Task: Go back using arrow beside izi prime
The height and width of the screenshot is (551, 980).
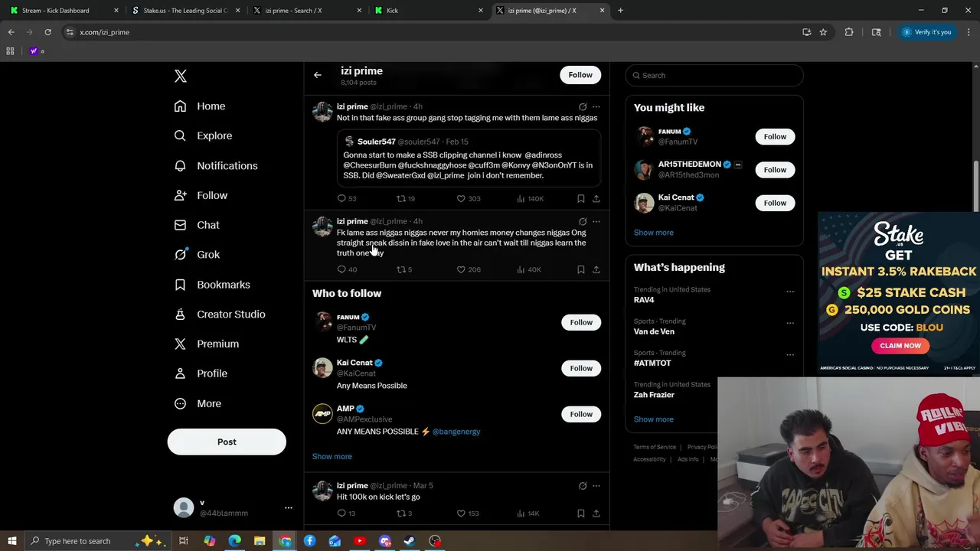Action: click(318, 75)
